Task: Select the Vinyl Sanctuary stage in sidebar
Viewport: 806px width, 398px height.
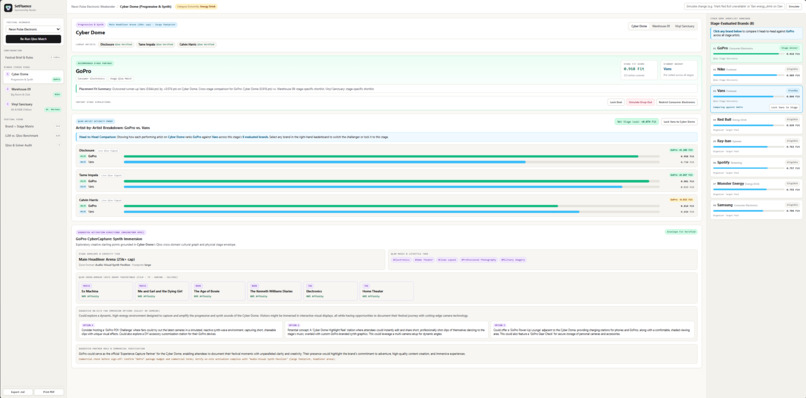Action: click(x=33, y=106)
